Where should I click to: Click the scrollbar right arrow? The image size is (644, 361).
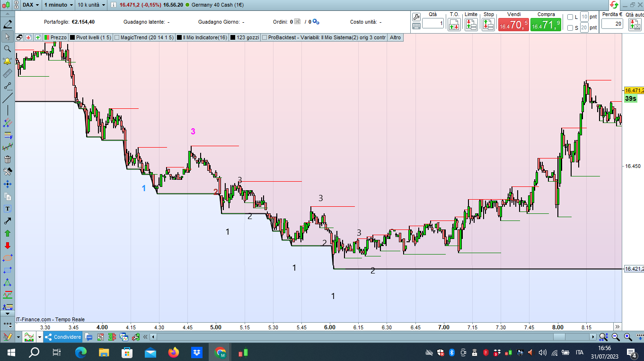[x=593, y=337]
